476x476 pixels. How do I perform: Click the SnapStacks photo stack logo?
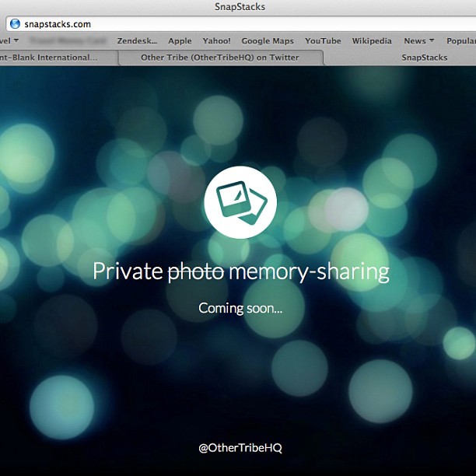click(x=240, y=202)
